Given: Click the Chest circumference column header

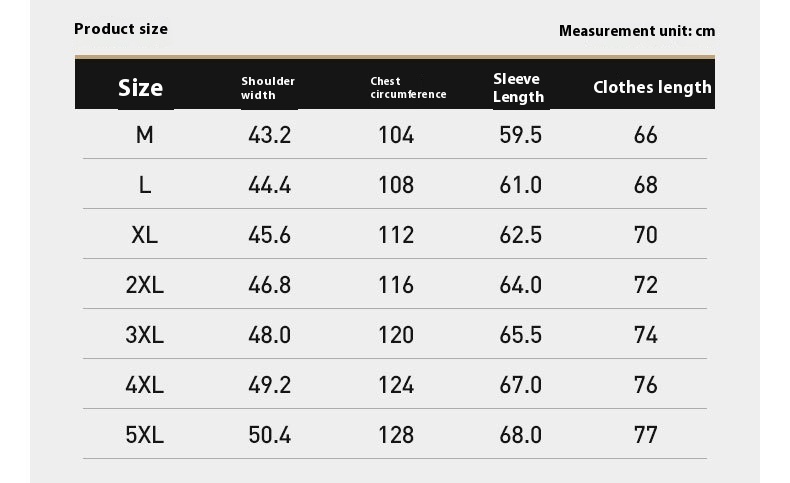Looking at the screenshot, I should (x=408, y=88).
